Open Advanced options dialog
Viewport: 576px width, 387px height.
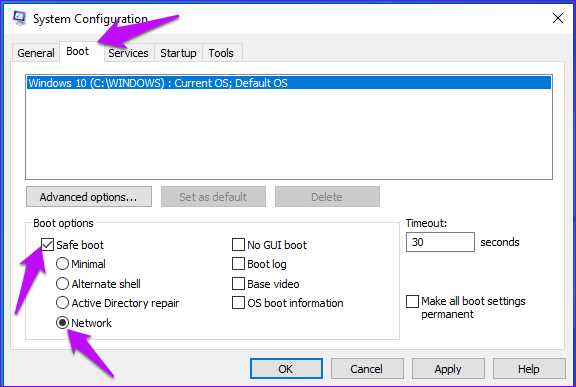[x=89, y=197]
